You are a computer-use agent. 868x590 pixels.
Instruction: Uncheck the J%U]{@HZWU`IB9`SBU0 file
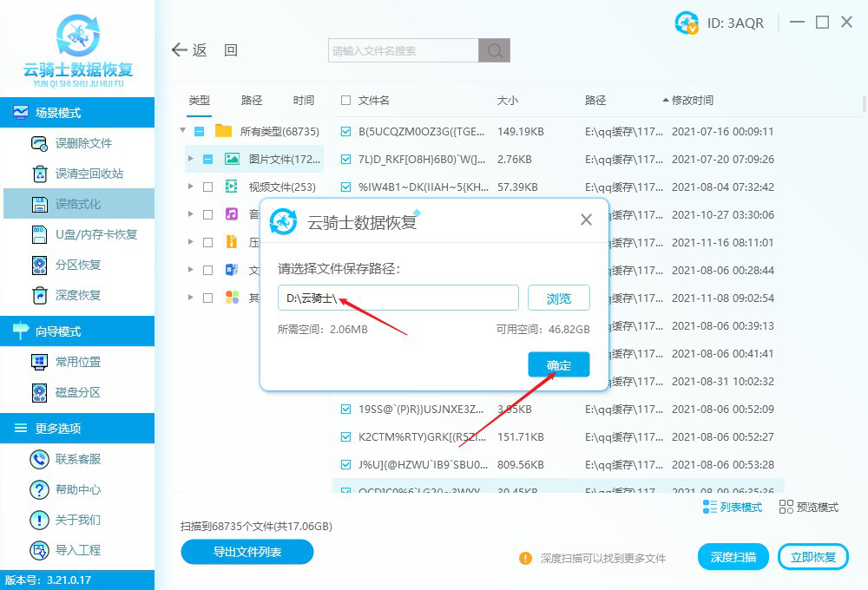pos(346,465)
